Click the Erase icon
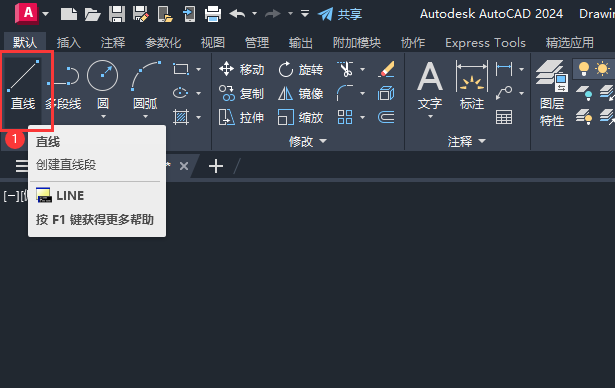Viewport: 615px width, 388px height. click(x=386, y=69)
